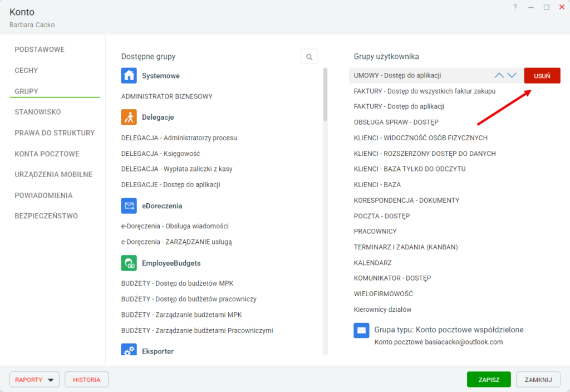The width and height of the screenshot is (570, 392).
Task: Click the eDoreczenia envelope icon
Action: pos(129,206)
